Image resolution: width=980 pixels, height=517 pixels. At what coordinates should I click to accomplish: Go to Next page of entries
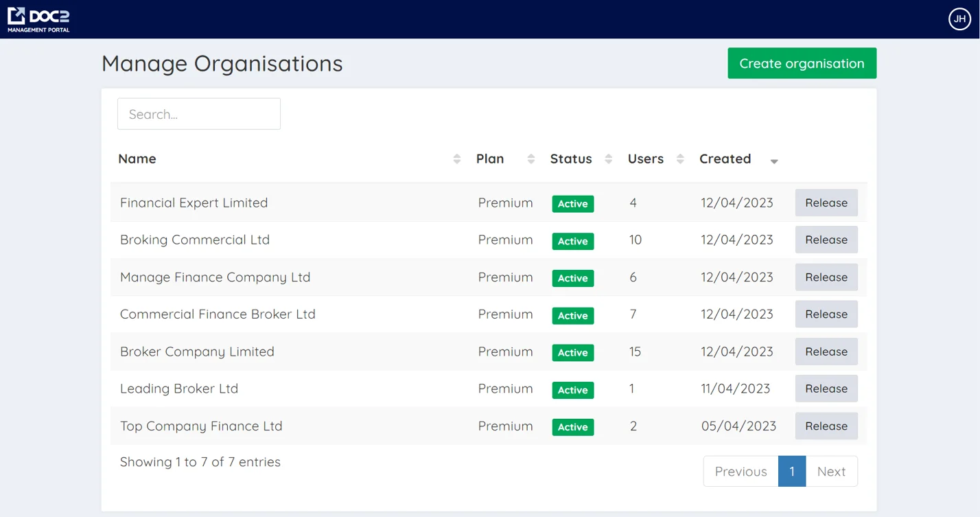tap(831, 472)
